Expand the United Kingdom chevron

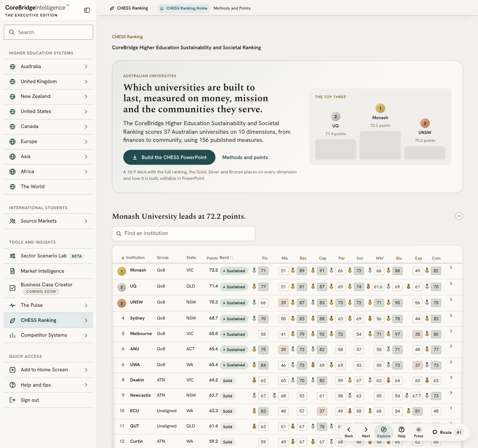point(86,82)
